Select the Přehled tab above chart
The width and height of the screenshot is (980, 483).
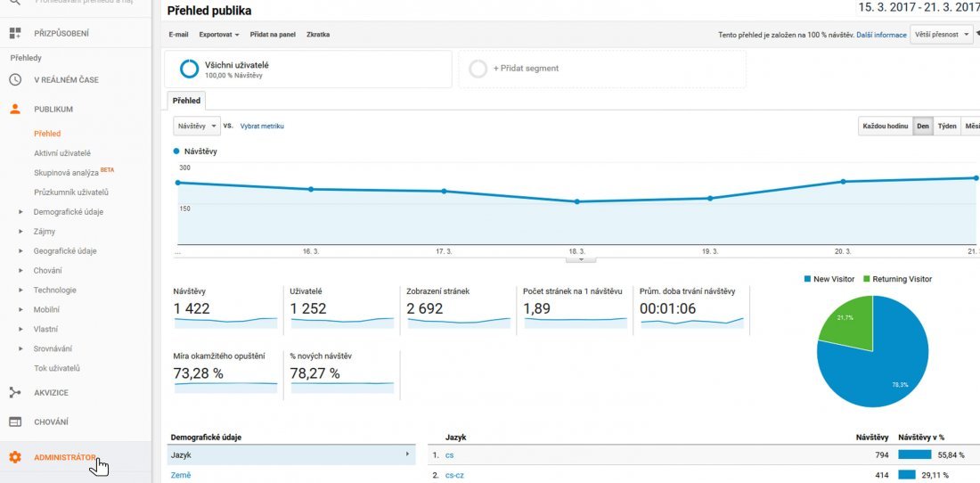point(187,101)
